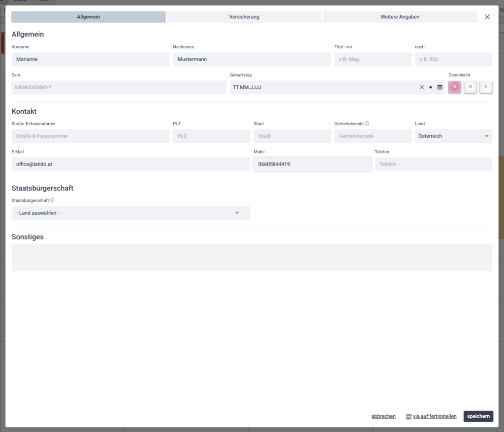
Task: Open the Weitere Angaben tab
Action: 400,17
